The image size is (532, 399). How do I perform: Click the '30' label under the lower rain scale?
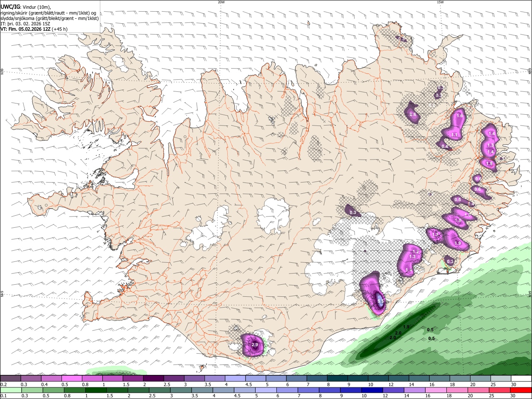[x=512, y=396]
